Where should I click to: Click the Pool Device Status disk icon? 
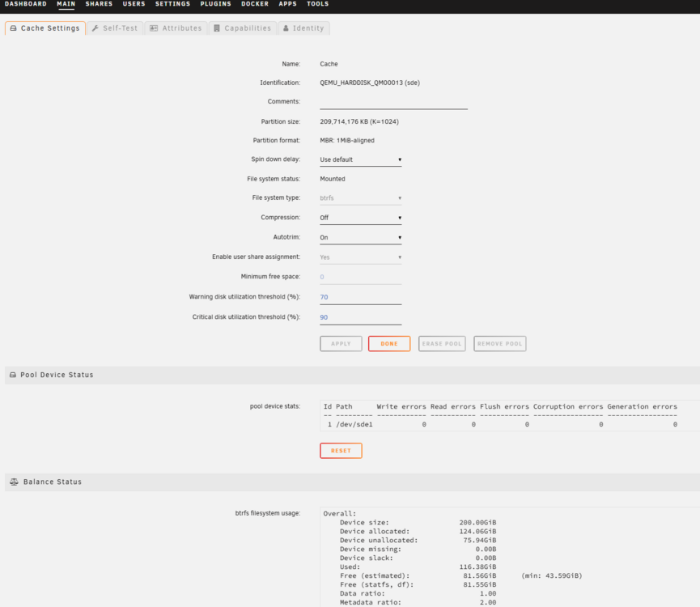pyautogui.click(x=13, y=375)
